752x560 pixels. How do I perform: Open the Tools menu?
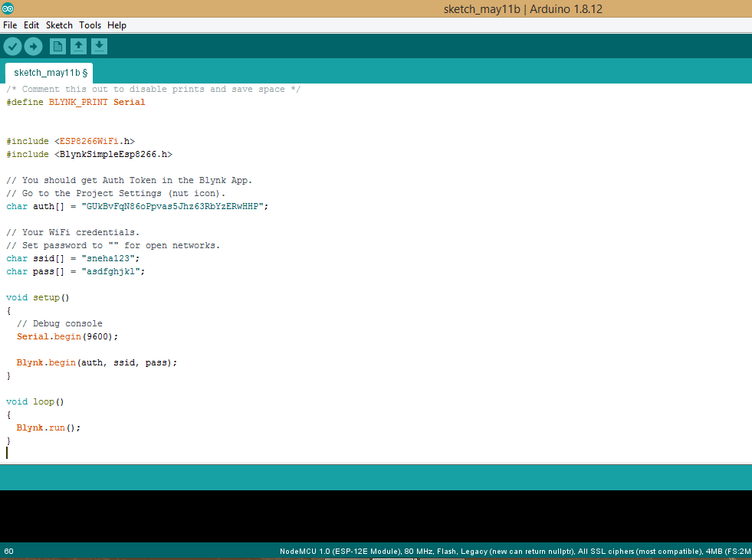90,25
